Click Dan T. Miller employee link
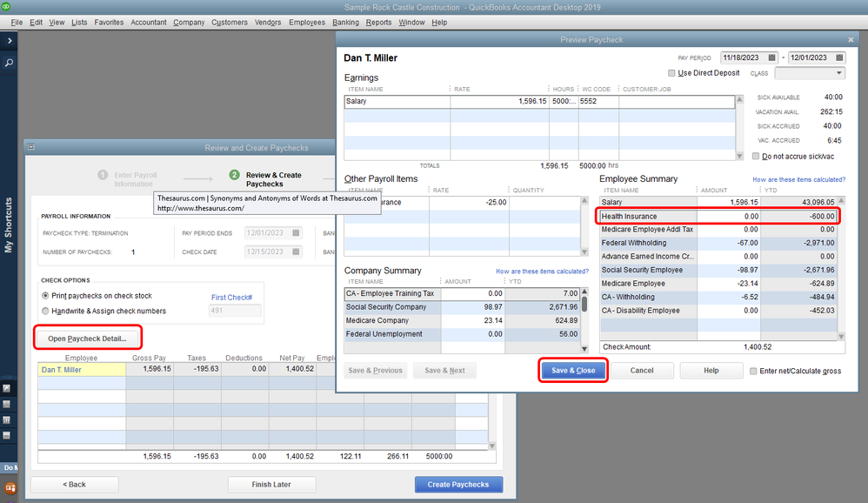The width and height of the screenshot is (868, 503). tap(61, 370)
